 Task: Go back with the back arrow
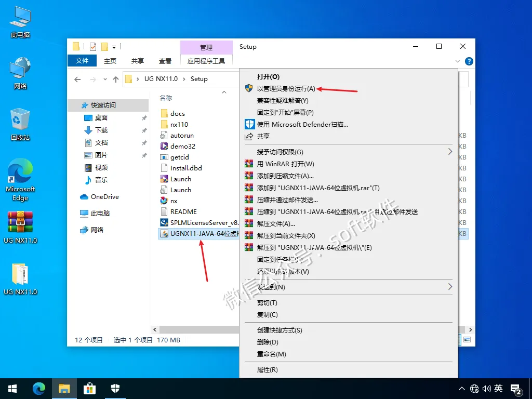78,79
